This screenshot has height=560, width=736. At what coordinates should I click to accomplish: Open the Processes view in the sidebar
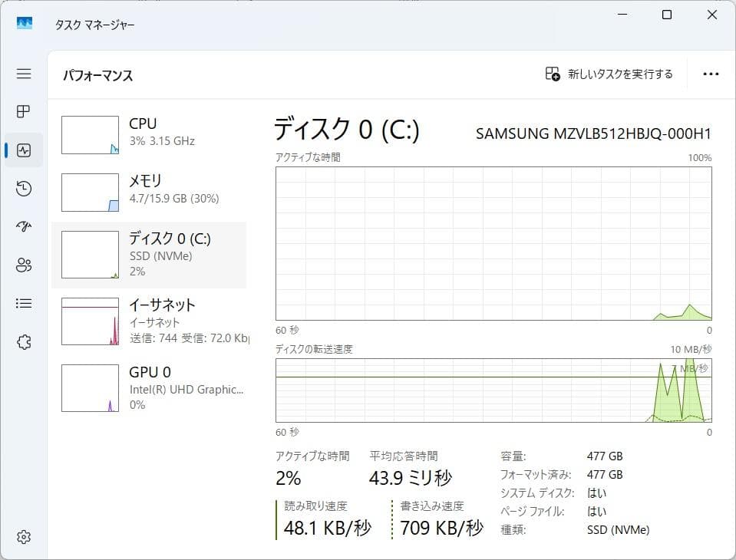pyautogui.click(x=23, y=111)
